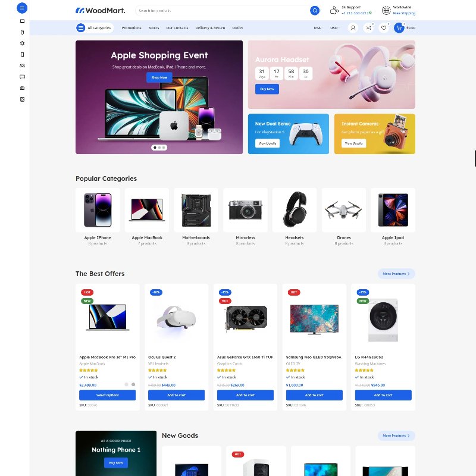
Task: Click the gamepad icon in left sidebar
Action: click(22, 65)
